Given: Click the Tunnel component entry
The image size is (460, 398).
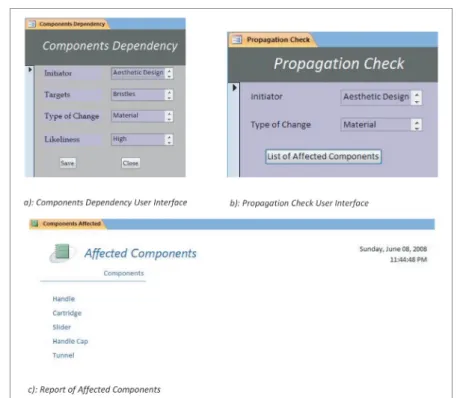Looking at the screenshot, I should click(x=63, y=355).
